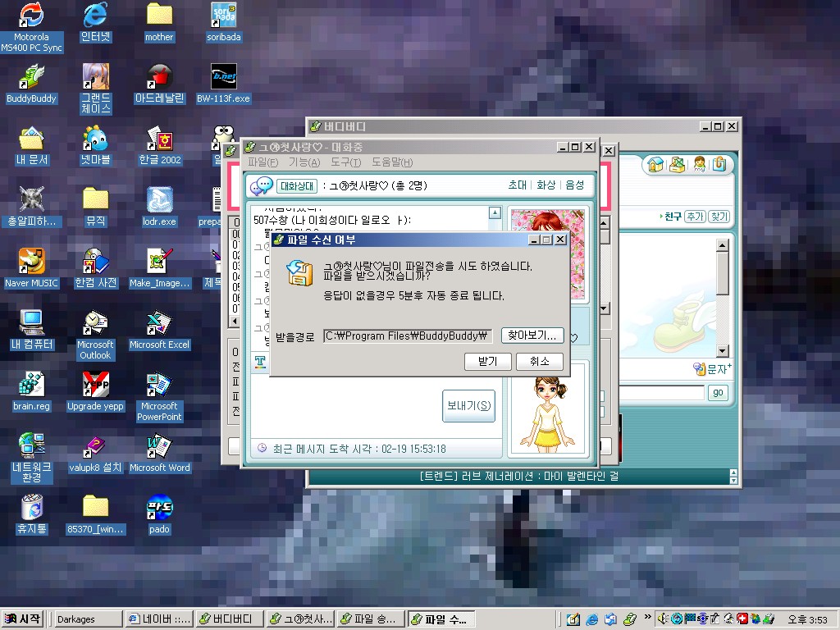Screen dimensions: 840x630
Task: Open the soribada desktop icon
Action: click(x=223, y=16)
